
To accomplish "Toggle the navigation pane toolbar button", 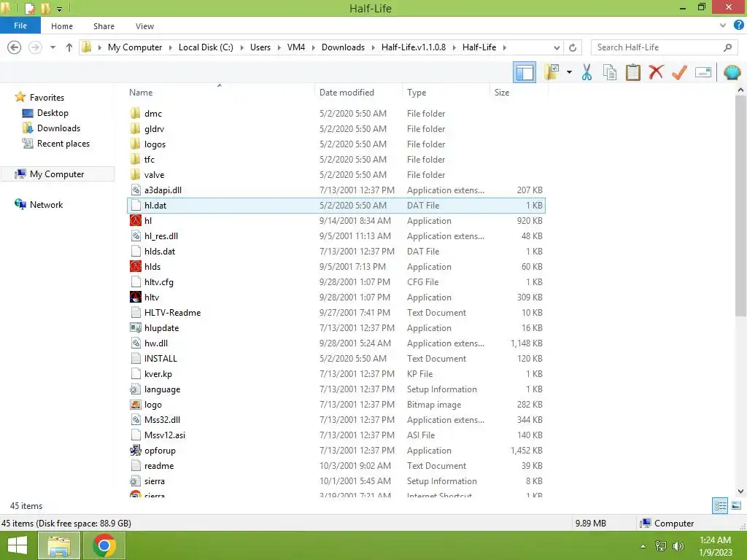I will pyautogui.click(x=524, y=72).
